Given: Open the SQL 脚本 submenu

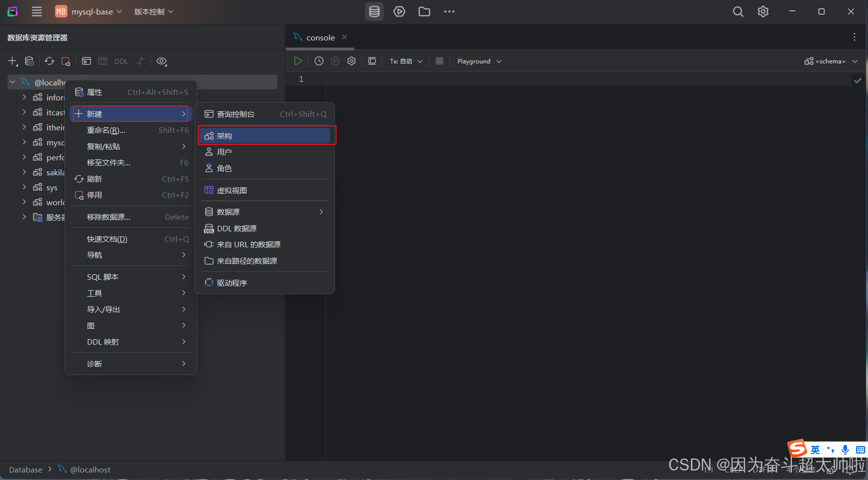Looking at the screenshot, I should (131, 277).
